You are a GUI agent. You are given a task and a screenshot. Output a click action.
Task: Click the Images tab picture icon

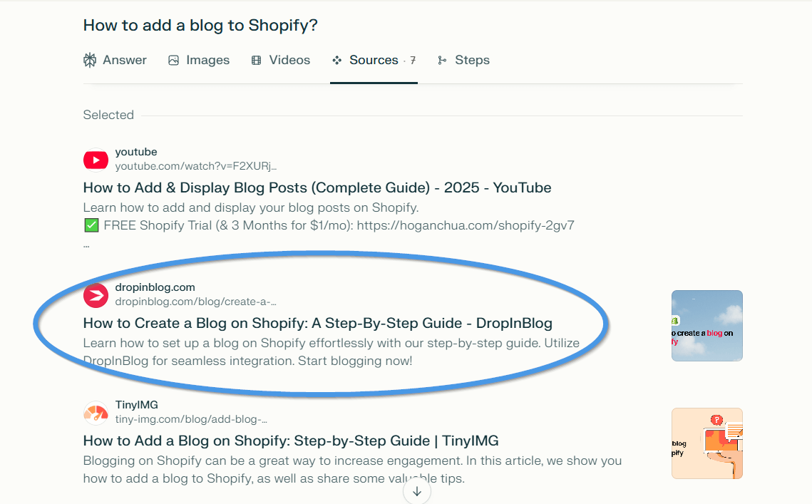(173, 61)
